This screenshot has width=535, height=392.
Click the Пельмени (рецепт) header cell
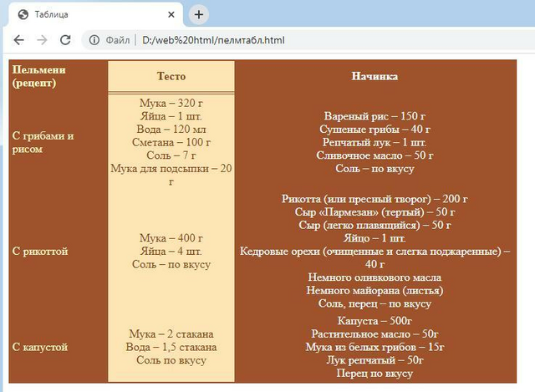(x=39, y=76)
